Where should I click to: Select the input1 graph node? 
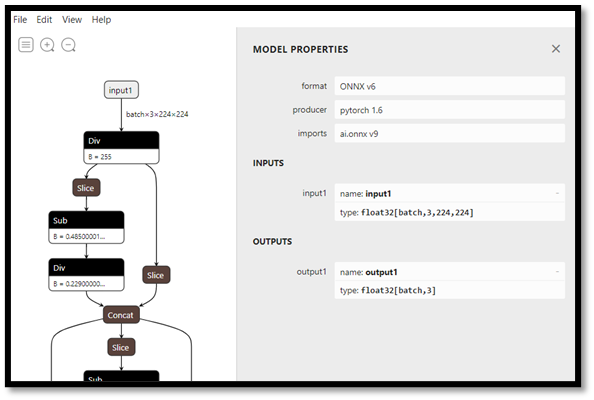click(x=121, y=90)
